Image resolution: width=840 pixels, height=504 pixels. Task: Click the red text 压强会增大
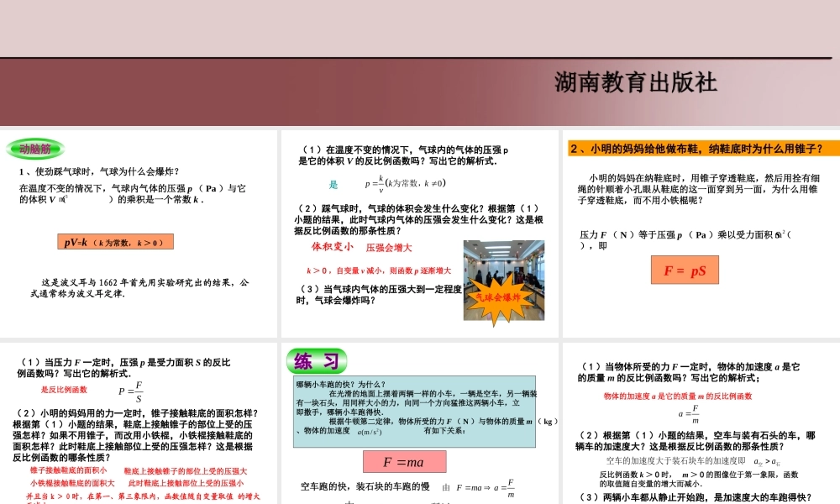(389, 248)
